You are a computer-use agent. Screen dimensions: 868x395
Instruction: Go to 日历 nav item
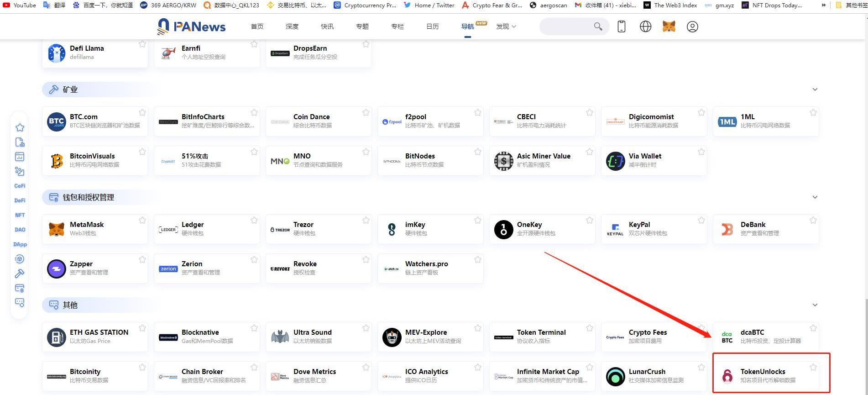(x=433, y=26)
